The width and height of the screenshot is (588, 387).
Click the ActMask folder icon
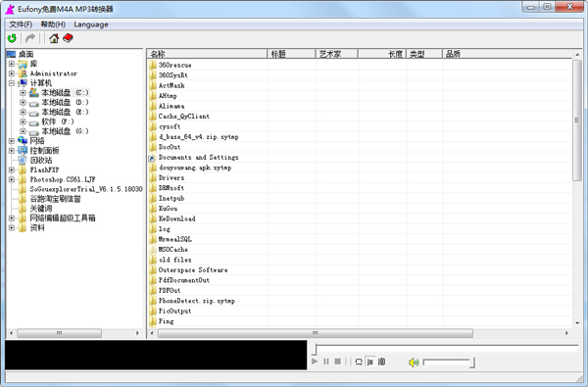pyautogui.click(x=153, y=85)
